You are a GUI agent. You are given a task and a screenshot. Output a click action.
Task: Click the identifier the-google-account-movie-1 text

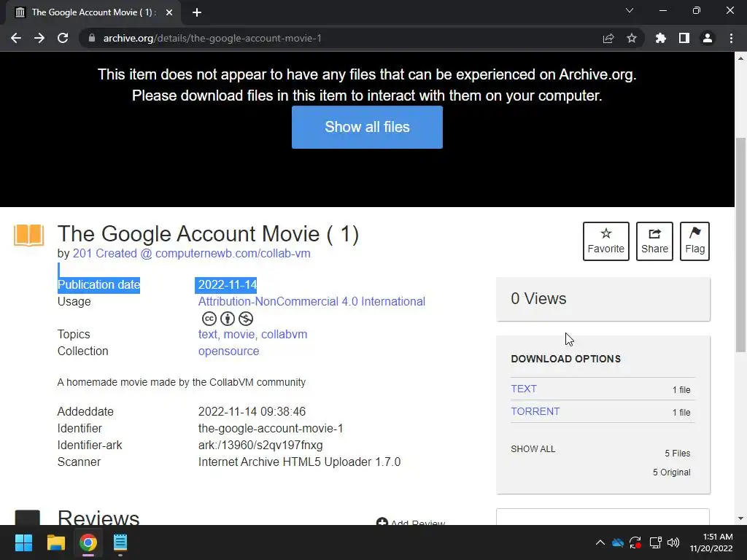(x=271, y=428)
